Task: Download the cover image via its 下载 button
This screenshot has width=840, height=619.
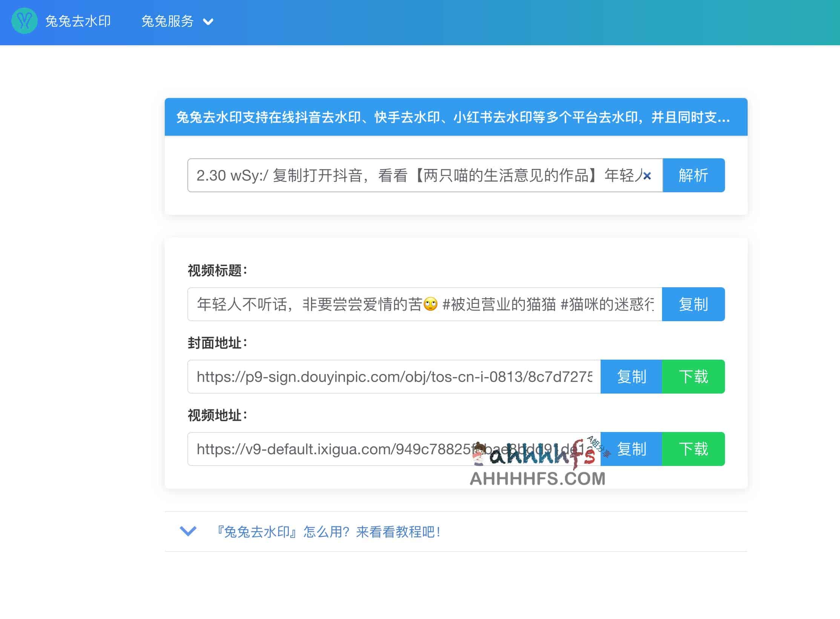Action: pos(694,377)
